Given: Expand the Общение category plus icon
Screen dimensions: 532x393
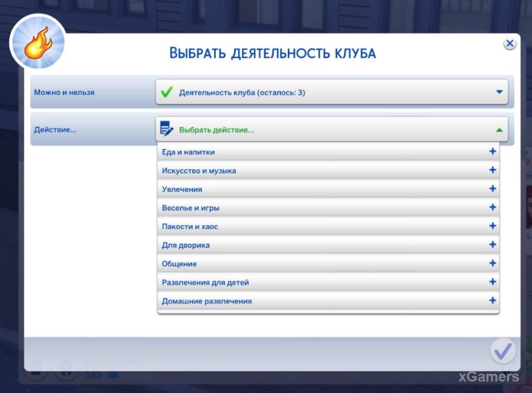Looking at the screenshot, I should click(493, 263).
